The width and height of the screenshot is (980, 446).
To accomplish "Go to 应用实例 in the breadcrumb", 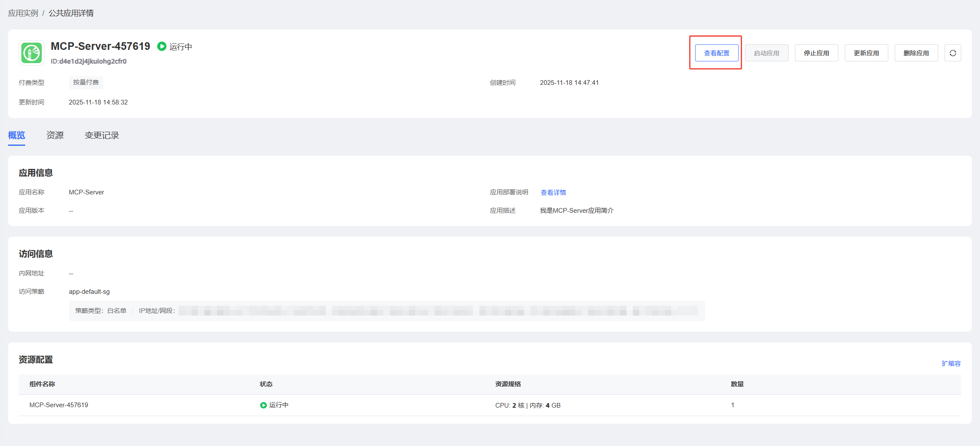I will pyautogui.click(x=23, y=13).
